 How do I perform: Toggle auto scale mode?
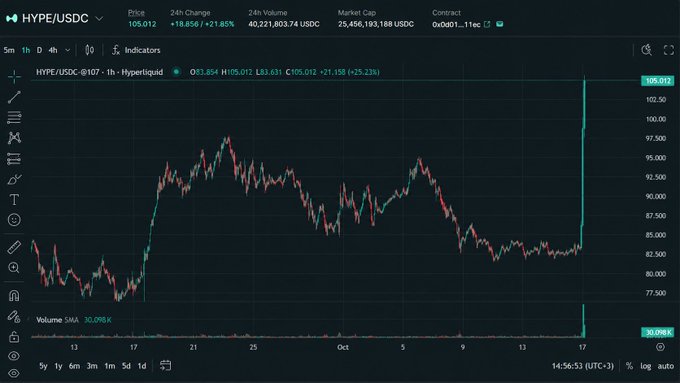pos(666,366)
